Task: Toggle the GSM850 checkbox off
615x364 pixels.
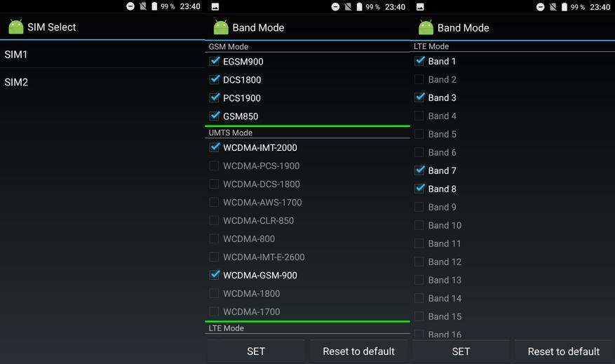Action: click(215, 116)
